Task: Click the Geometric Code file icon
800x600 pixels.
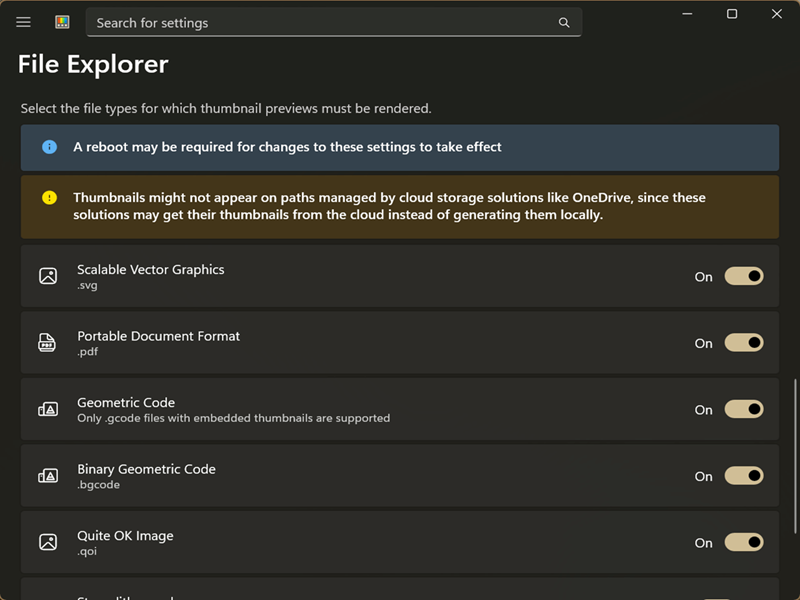Action: (48, 409)
